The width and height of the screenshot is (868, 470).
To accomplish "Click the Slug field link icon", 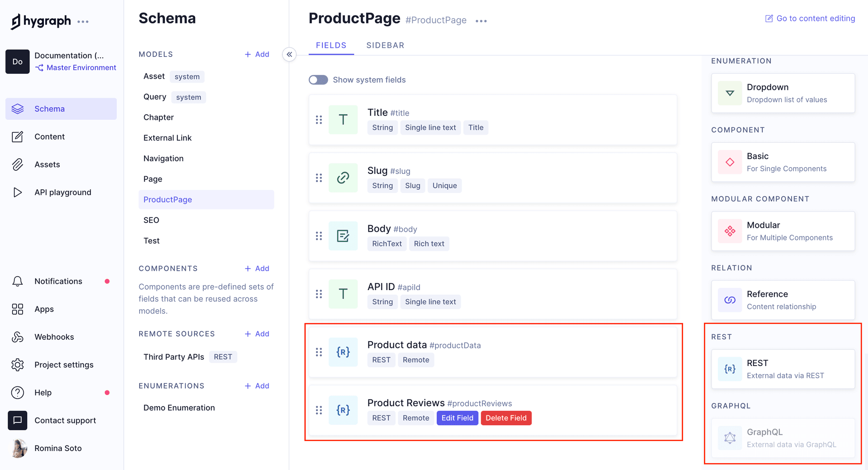I will coord(343,178).
